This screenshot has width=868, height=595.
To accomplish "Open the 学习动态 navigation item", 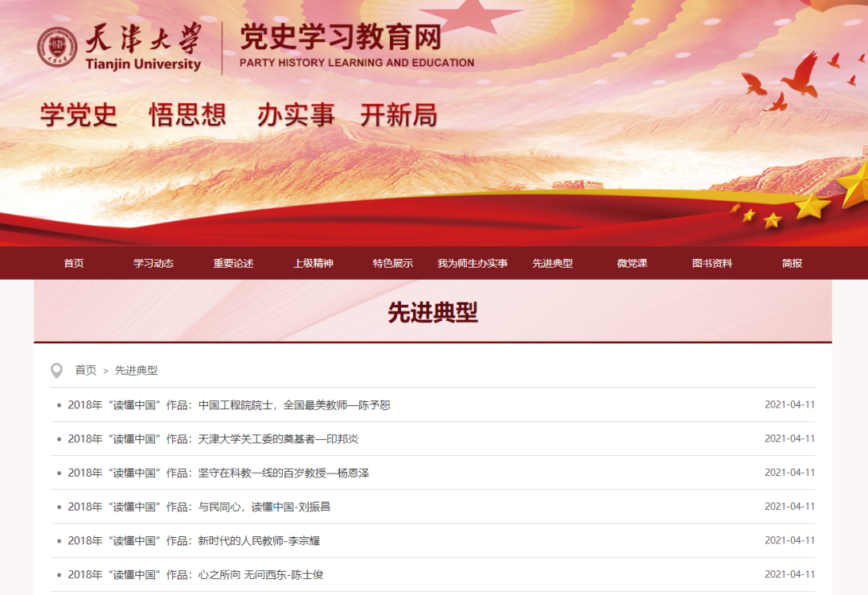I will [154, 264].
